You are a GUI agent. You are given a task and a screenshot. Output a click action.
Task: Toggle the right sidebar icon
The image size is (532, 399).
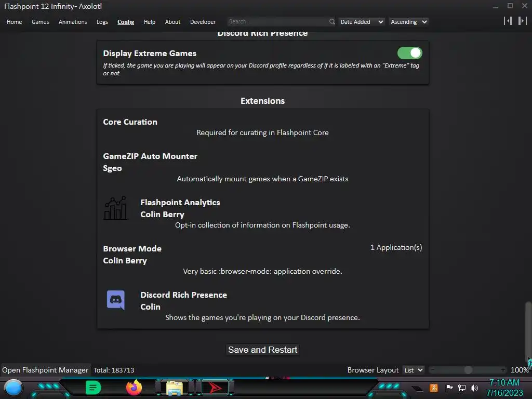[522, 21]
